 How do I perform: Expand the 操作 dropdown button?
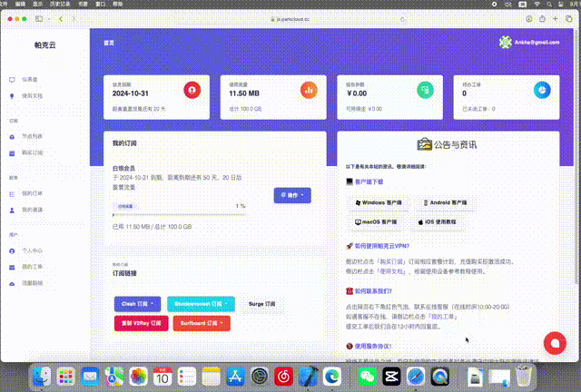point(292,194)
